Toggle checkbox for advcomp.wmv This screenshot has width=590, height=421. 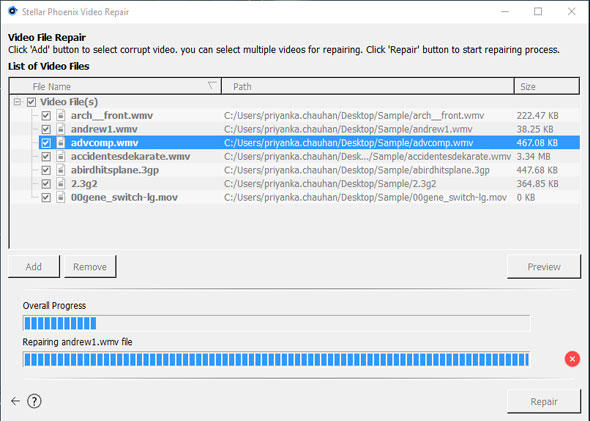click(46, 143)
